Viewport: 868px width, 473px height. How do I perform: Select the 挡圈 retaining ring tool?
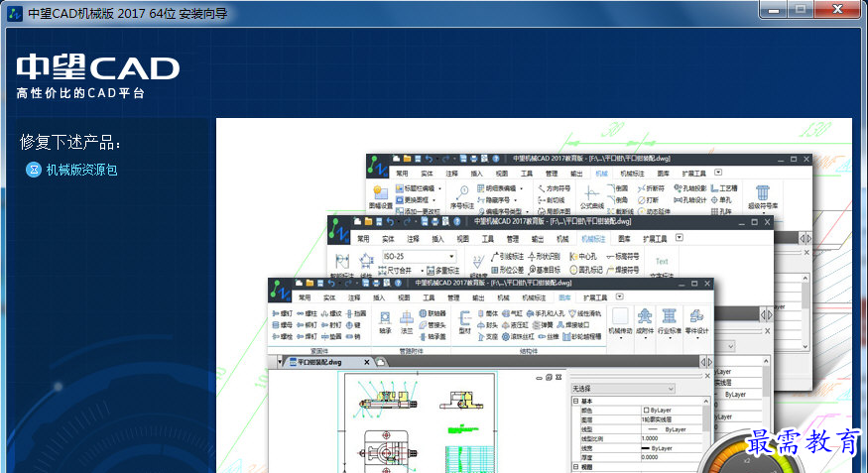(356, 313)
